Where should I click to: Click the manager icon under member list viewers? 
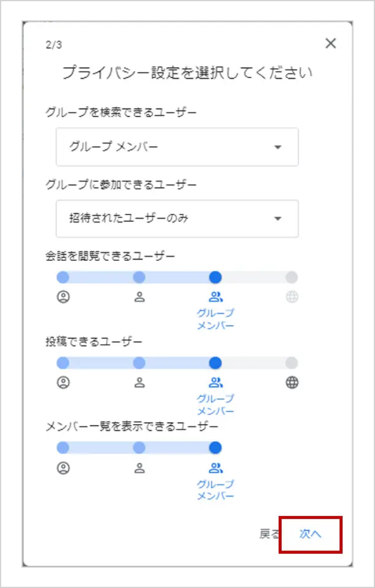[139, 468]
